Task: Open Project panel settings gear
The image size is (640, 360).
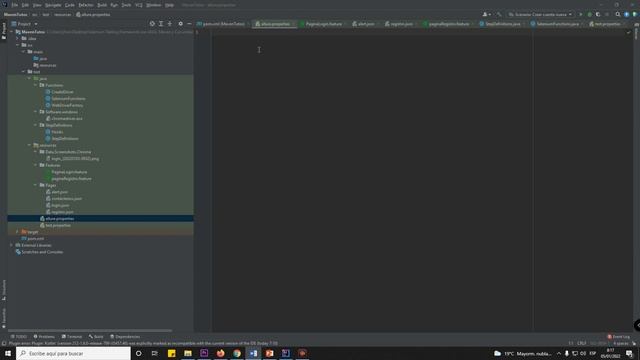Action: click(180, 24)
